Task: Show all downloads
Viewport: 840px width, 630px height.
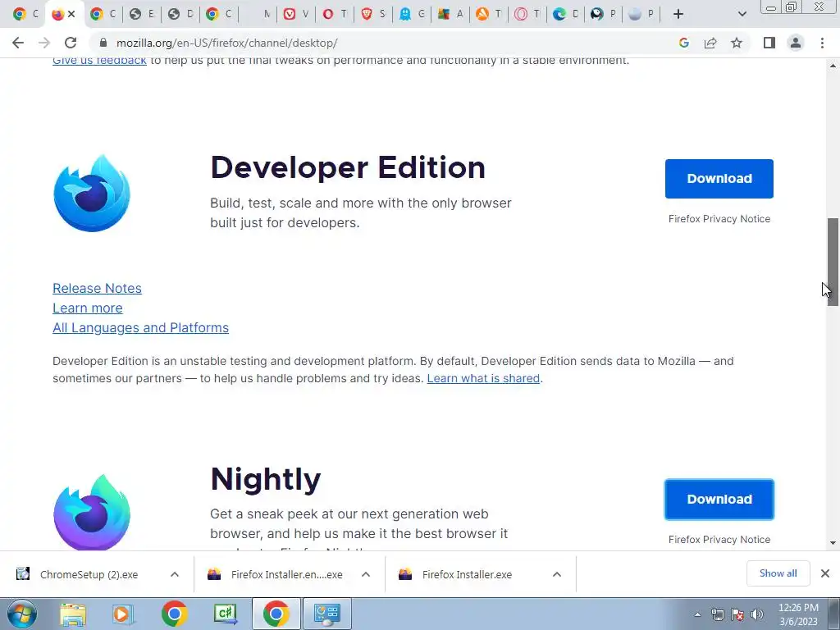Action: pos(778,573)
